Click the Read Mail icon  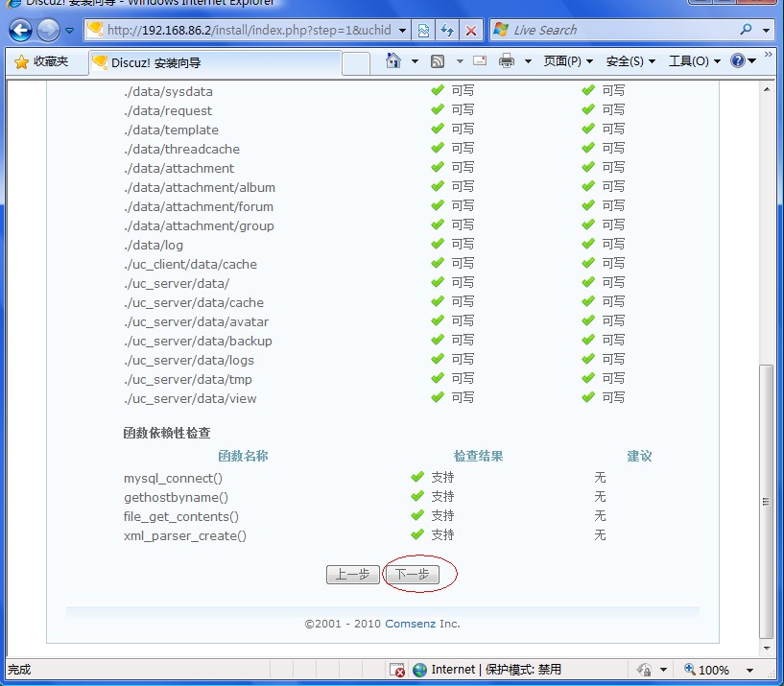[x=480, y=61]
